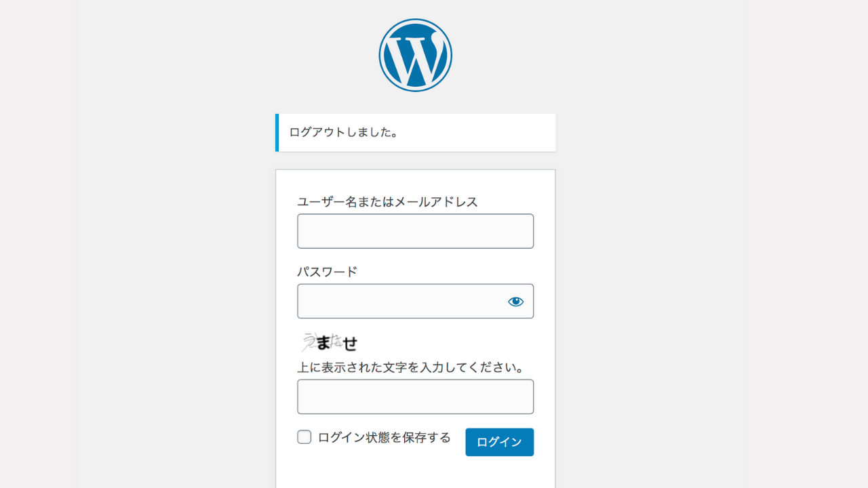Image resolution: width=868 pixels, height=488 pixels.
Task: Click the WordPress logo
Action: tap(415, 55)
